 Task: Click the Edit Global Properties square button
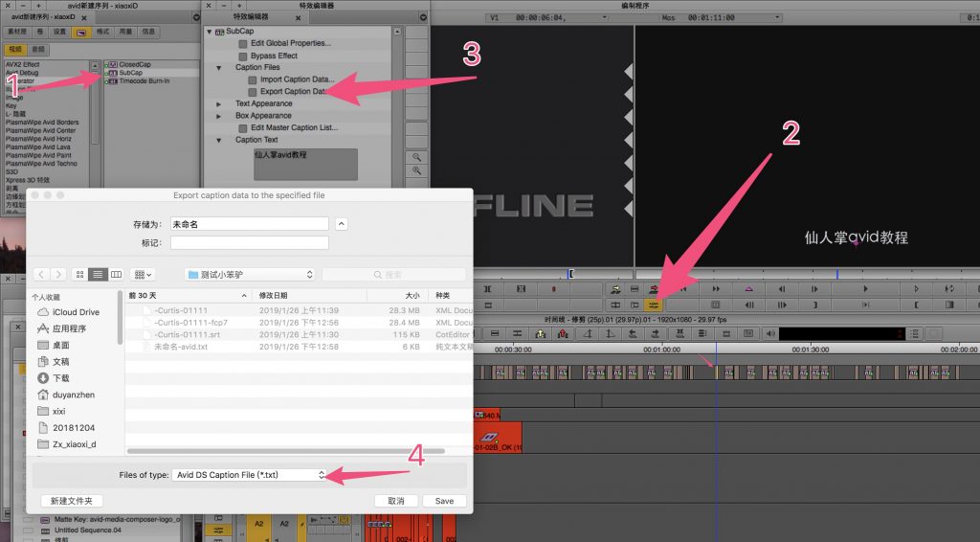[x=242, y=44]
